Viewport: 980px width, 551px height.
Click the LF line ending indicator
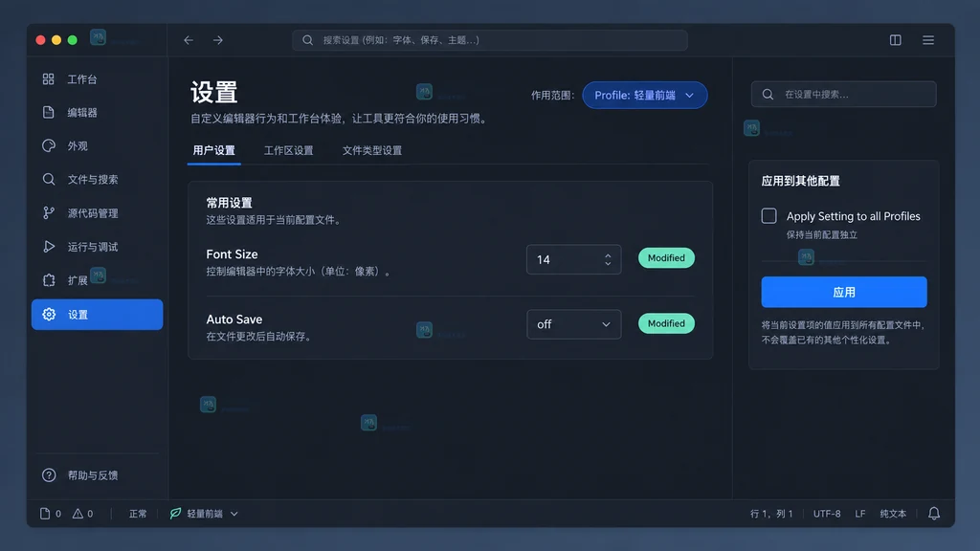860,514
